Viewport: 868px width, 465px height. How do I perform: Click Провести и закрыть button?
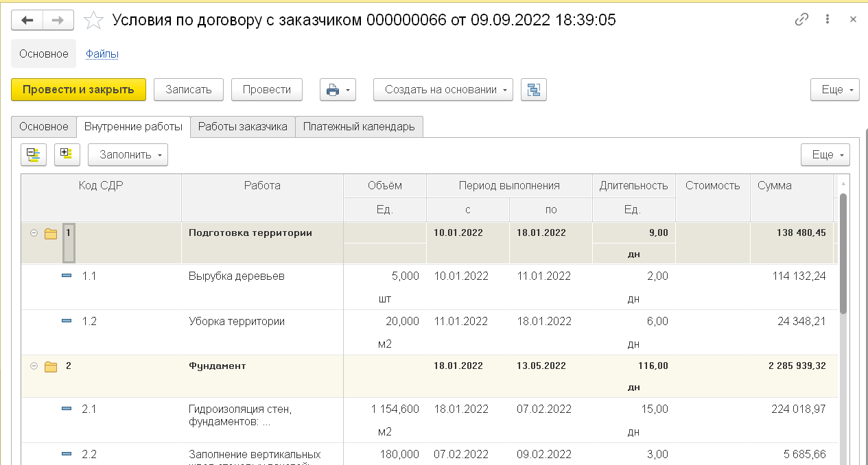[x=78, y=90]
